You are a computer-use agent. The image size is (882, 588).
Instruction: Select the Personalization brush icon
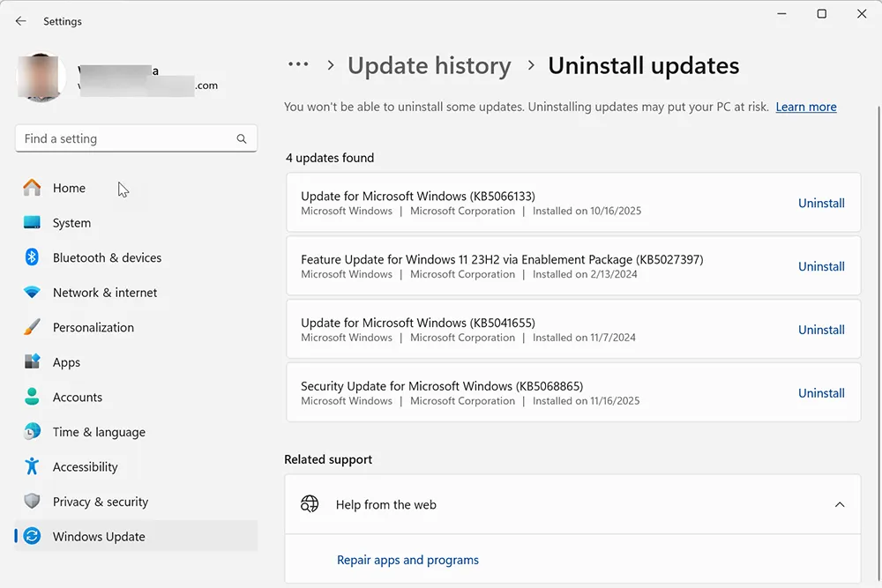click(x=32, y=327)
